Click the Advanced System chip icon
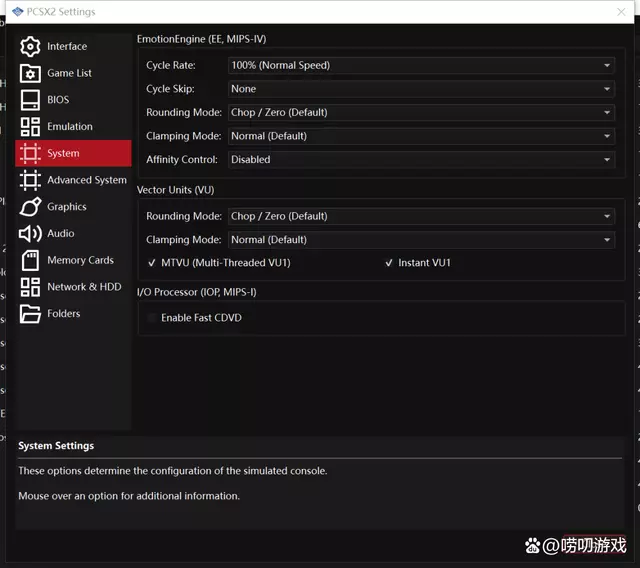Image resolution: width=640 pixels, height=568 pixels. click(x=30, y=180)
